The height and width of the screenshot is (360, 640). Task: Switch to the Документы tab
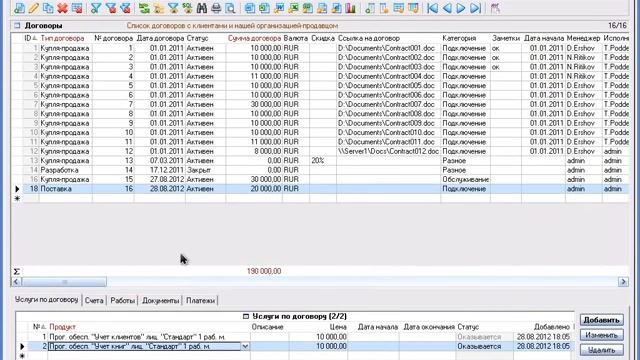160,300
